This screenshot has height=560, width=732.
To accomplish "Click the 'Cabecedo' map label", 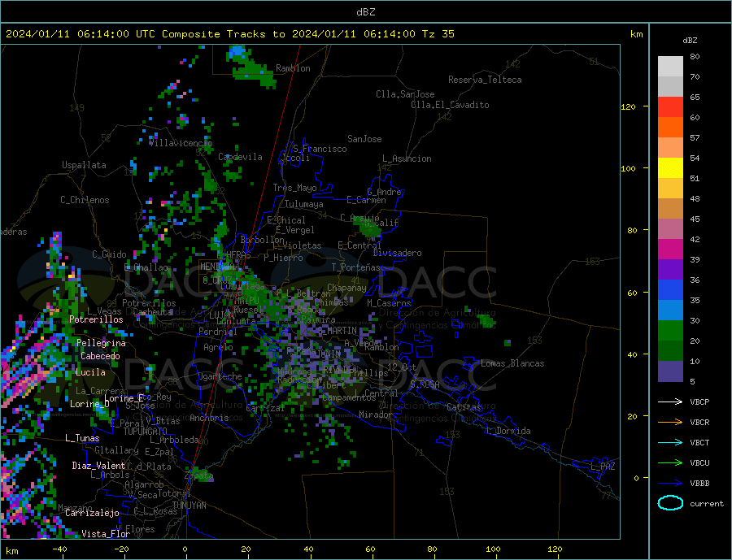I will [x=100, y=356].
